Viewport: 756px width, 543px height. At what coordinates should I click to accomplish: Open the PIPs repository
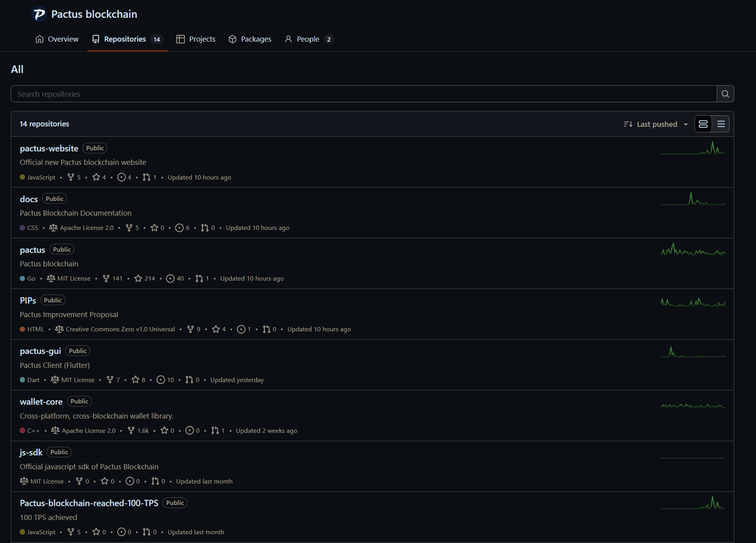click(28, 300)
